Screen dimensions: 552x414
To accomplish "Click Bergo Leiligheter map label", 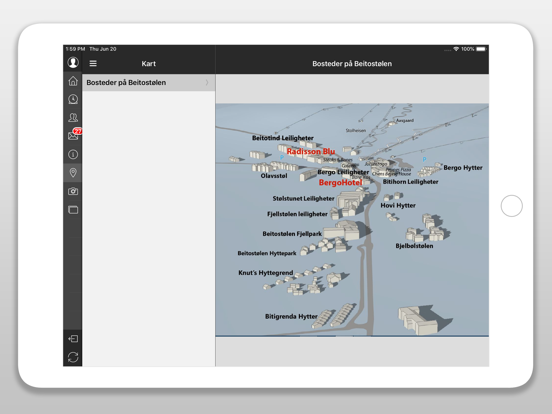I will [343, 172].
